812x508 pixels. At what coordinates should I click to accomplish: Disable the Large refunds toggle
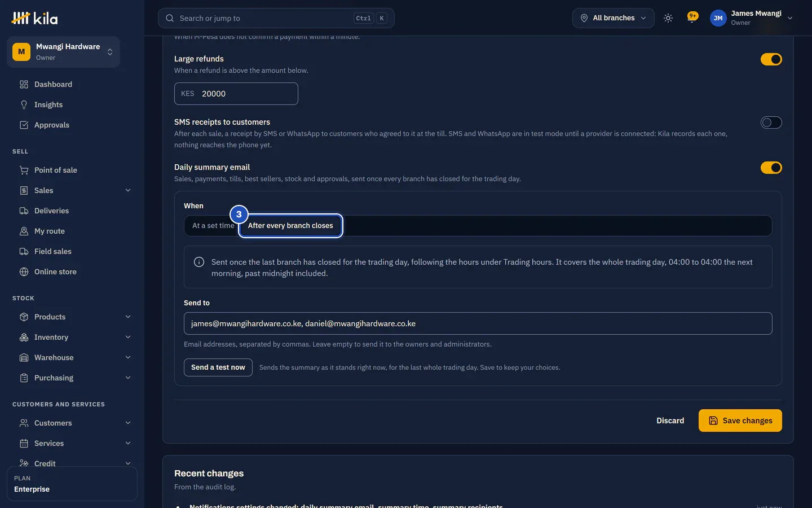(771, 59)
